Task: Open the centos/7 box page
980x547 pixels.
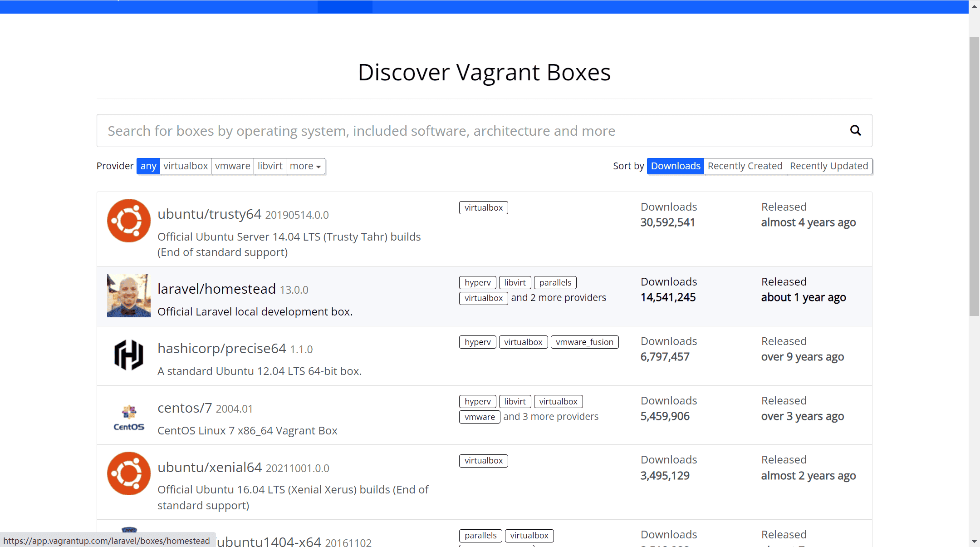Action: [x=185, y=408]
